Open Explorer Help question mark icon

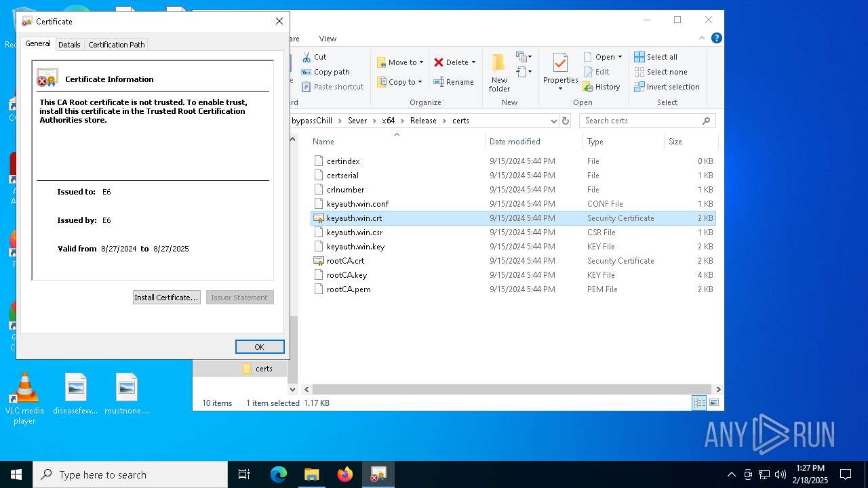[x=716, y=39]
